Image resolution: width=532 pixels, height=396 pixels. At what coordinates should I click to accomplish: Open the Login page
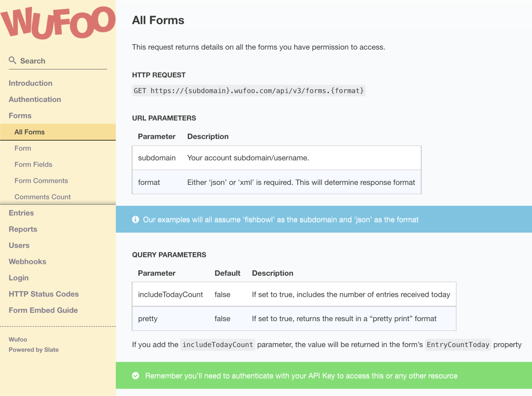(19, 278)
